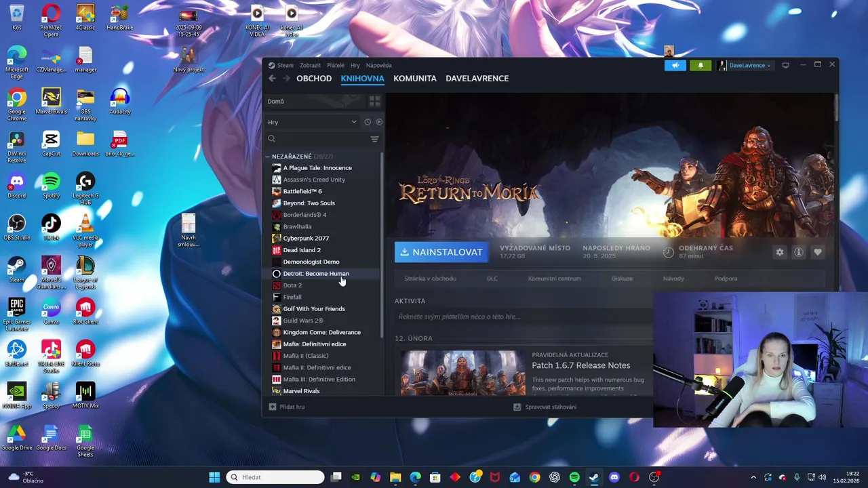The width and height of the screenshot is (868, 488).
Task: Open the Spotify desktop shortcut
Action: 51,186
